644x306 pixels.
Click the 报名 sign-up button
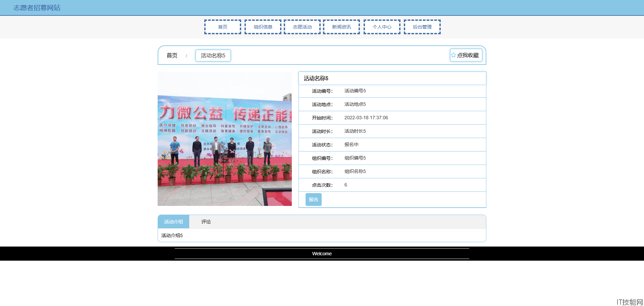click(x=314, y=200)
